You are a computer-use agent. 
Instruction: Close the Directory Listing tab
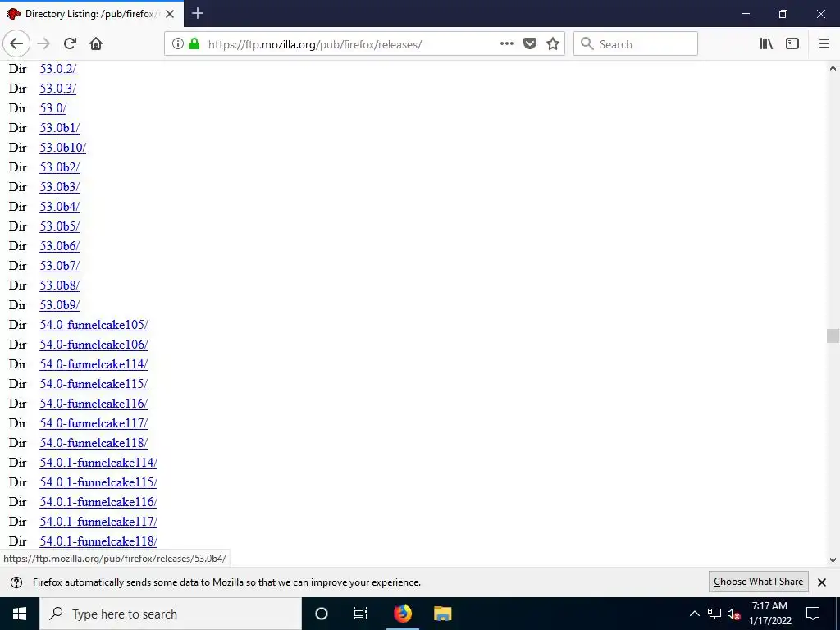click(170, 14)
